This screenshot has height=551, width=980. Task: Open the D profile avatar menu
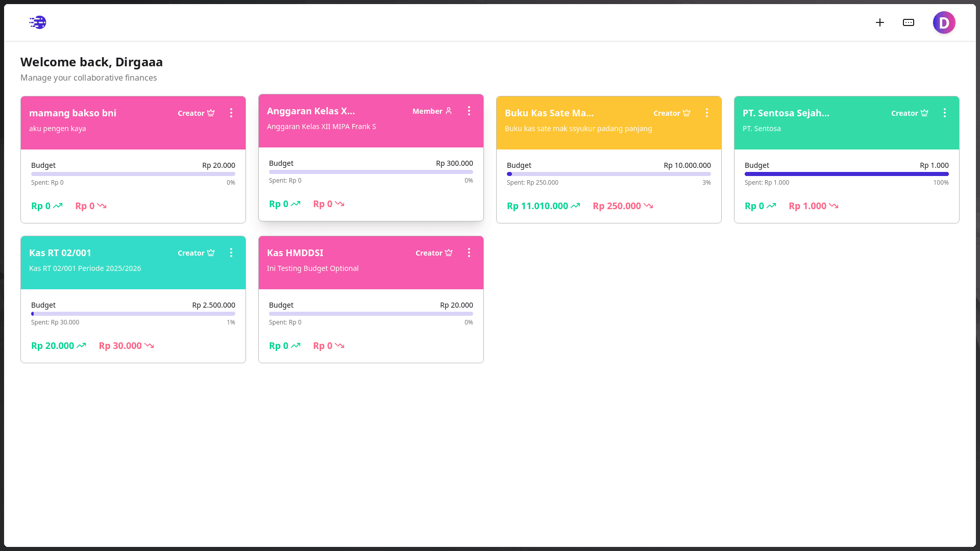click(x=944, y=22)
